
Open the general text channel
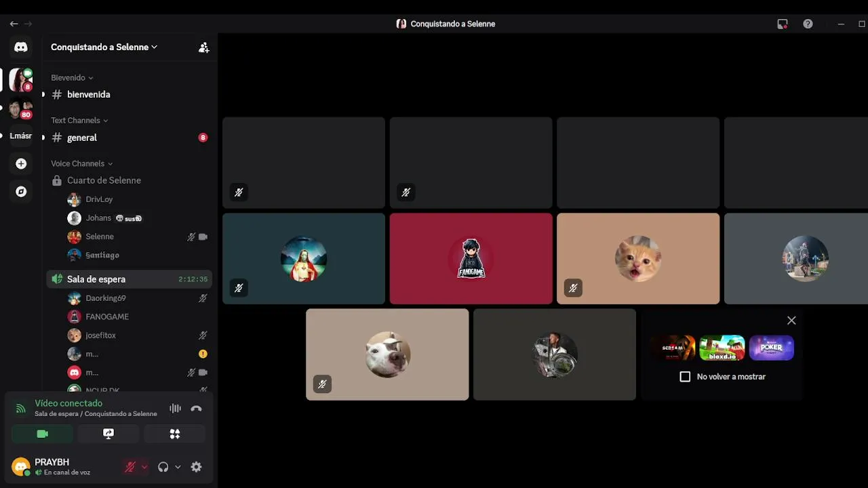(x=129, y=138)
